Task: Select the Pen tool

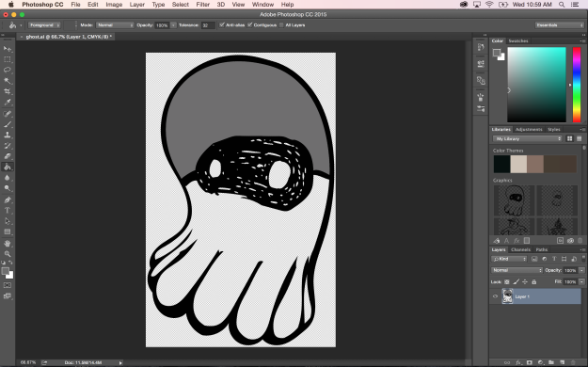Action: coord(8,199)
